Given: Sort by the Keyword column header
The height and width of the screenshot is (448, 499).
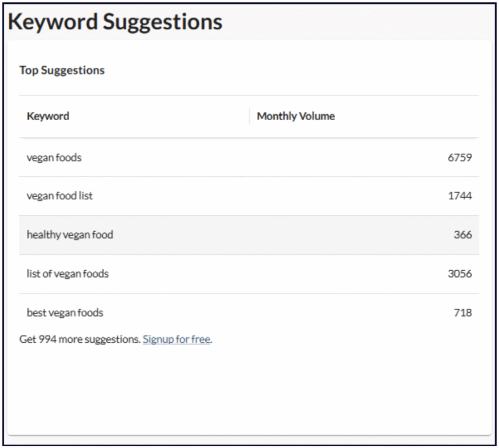Looking at the screenshot, I should [x=48, y=116].
